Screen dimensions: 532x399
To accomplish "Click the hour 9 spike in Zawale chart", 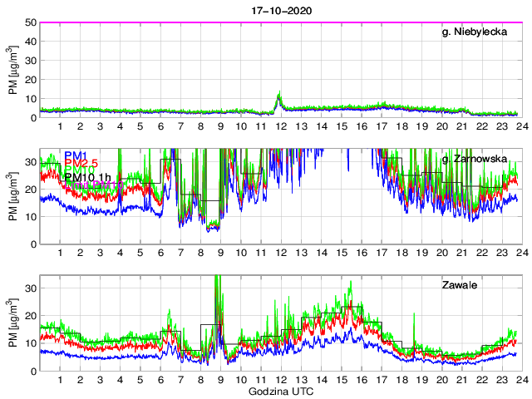I will pos(218,287).
